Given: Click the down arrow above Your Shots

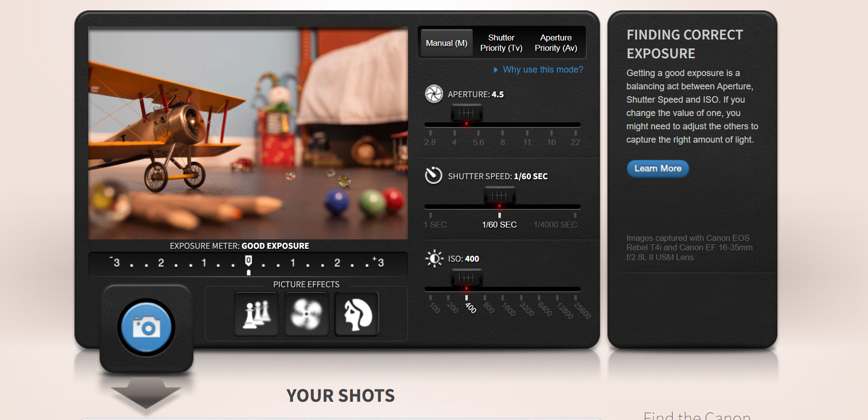Looking at the screenshot, I should (x=146, y=393).
